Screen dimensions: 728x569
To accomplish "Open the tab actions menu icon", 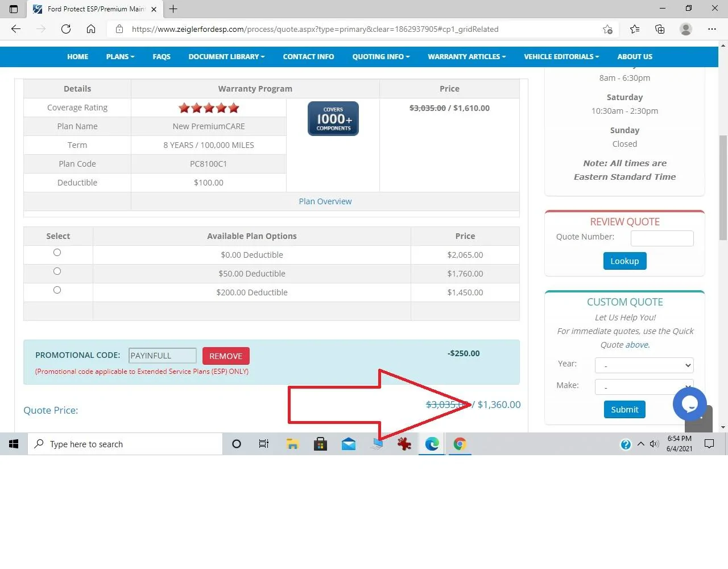I will coord(14,9).
